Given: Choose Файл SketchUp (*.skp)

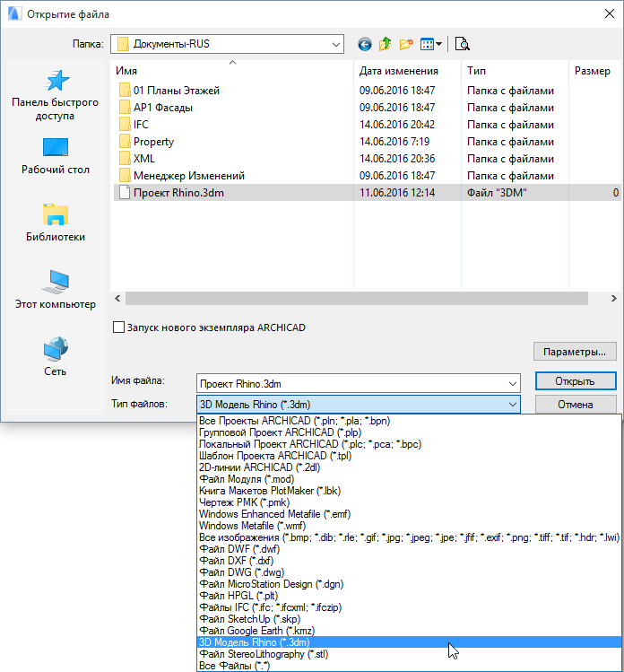Looking at the screenshot, I should point(409,619).
